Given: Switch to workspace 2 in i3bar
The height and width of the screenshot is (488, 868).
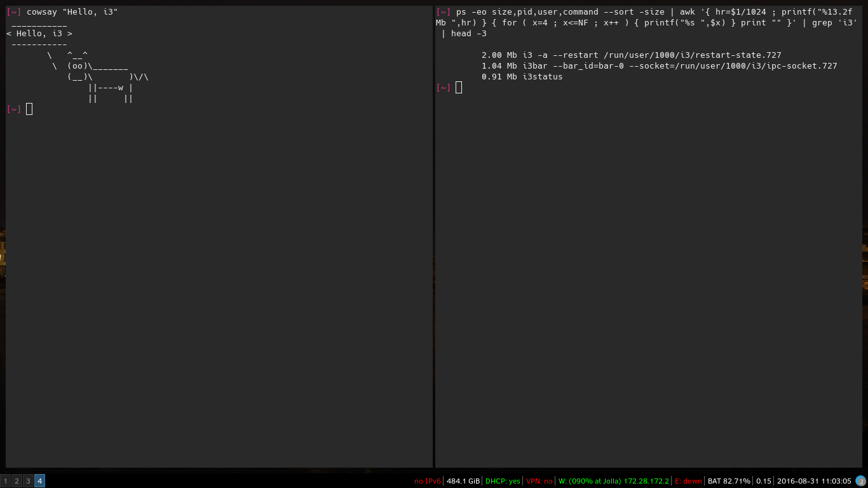Looking at the screenshot, I should coord(17,481).
